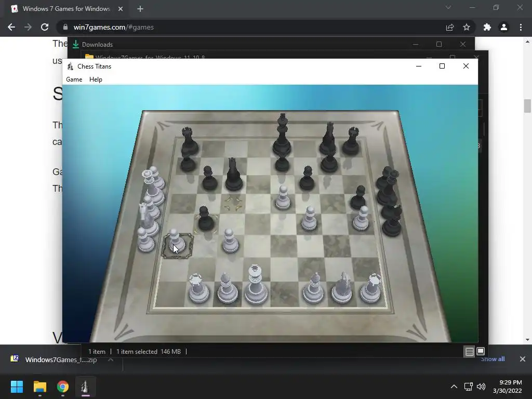The image size is (532, 399).
Task: Click the Show all downloads link
Action: (493, 359)
